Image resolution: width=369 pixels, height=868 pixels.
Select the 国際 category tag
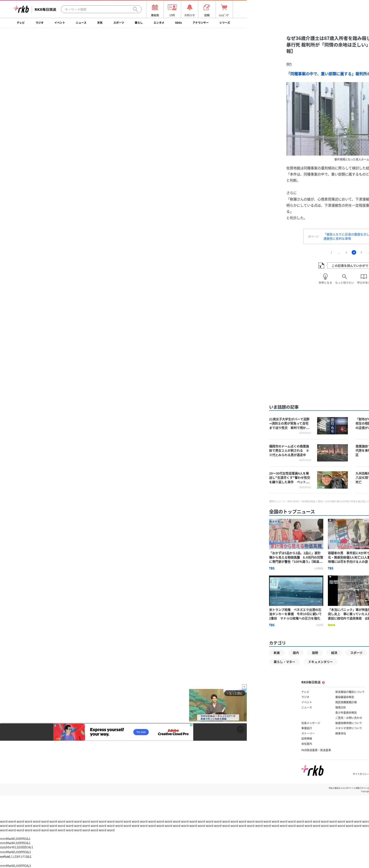click(x=315, y=653)
